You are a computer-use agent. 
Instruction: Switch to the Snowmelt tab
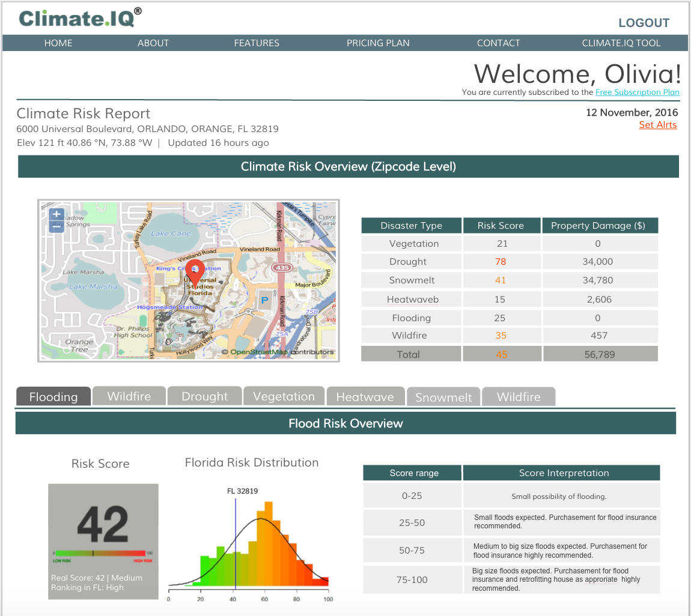[443, 397]
